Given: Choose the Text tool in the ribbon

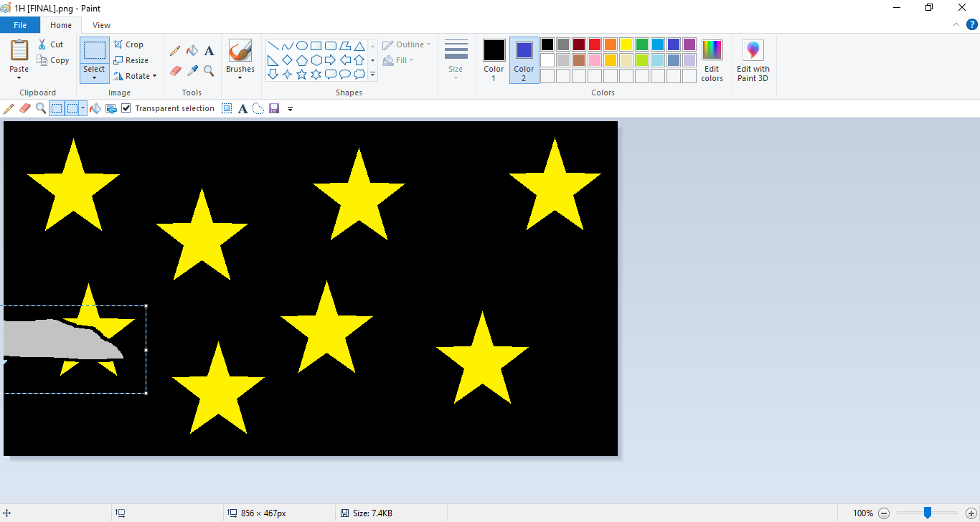Looking at the screenshot, I should 209,51.
